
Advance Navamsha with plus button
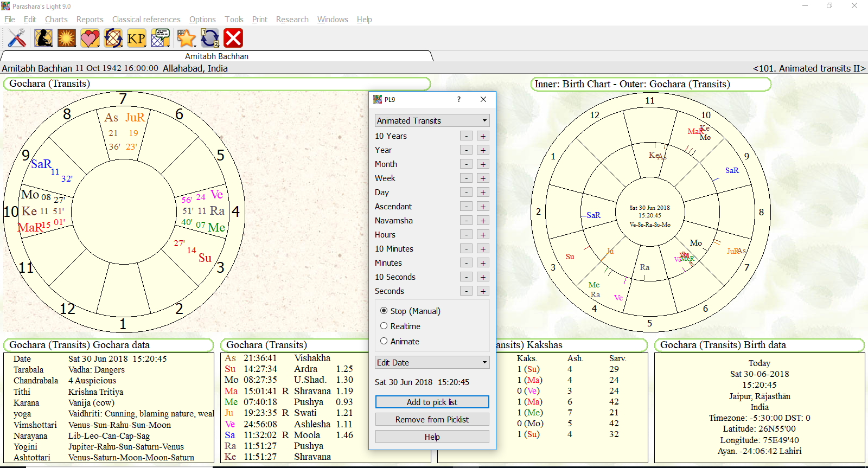[483, 221]
